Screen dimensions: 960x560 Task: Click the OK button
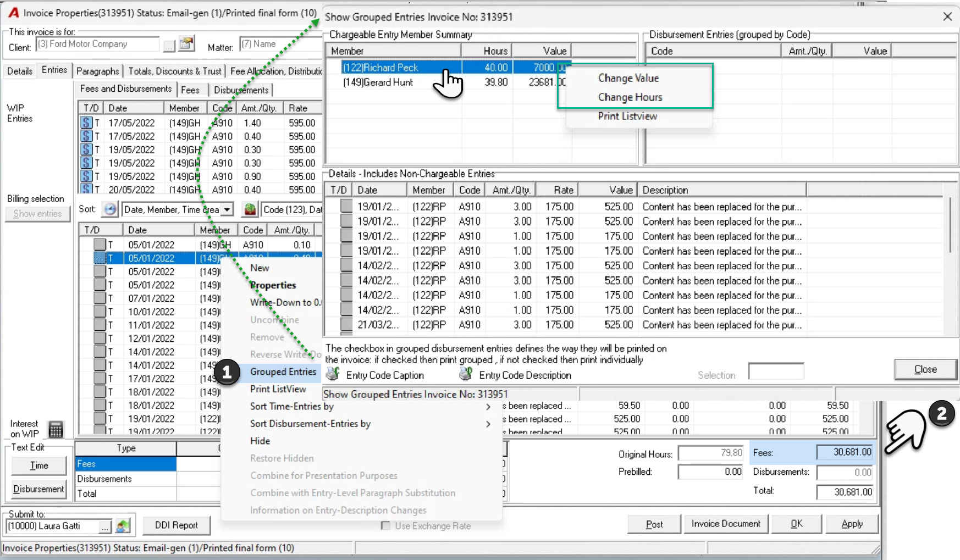(x=797, y=524)
